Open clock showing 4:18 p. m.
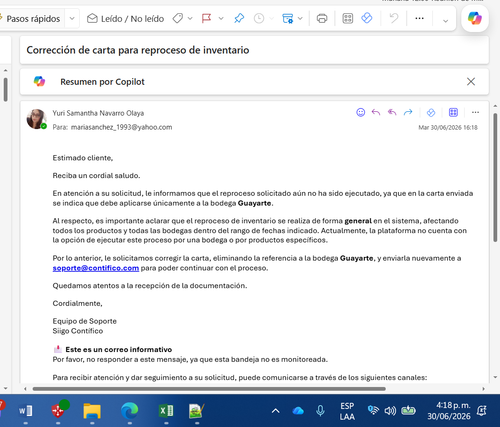The height and width of the screenshot is (427, 500). [x=449, y=411]
